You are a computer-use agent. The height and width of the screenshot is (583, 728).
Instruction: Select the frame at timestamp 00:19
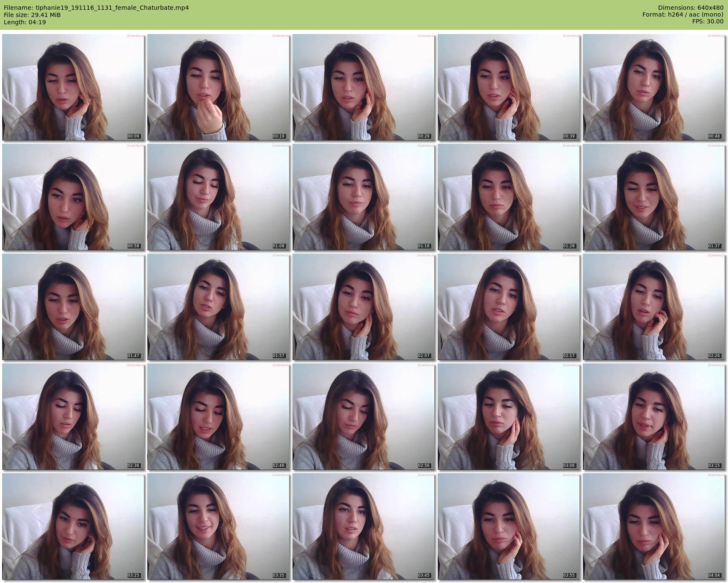pyautogui.click(x=218, y=87)
